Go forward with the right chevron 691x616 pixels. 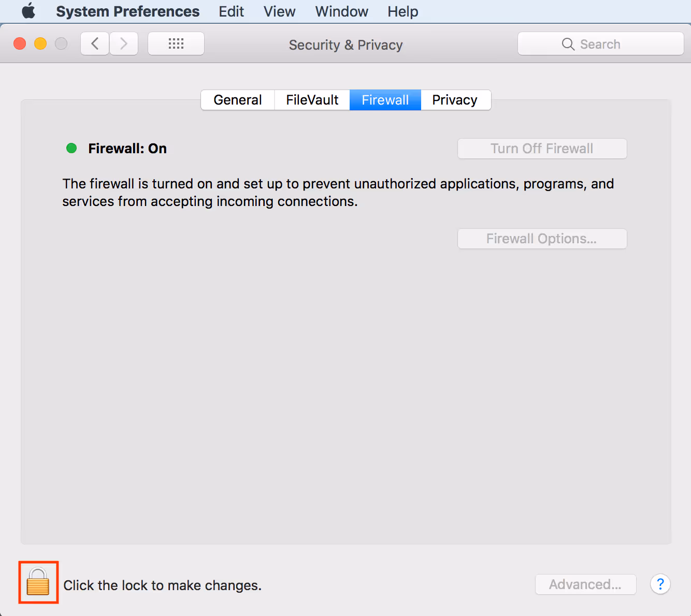point(124,43)
